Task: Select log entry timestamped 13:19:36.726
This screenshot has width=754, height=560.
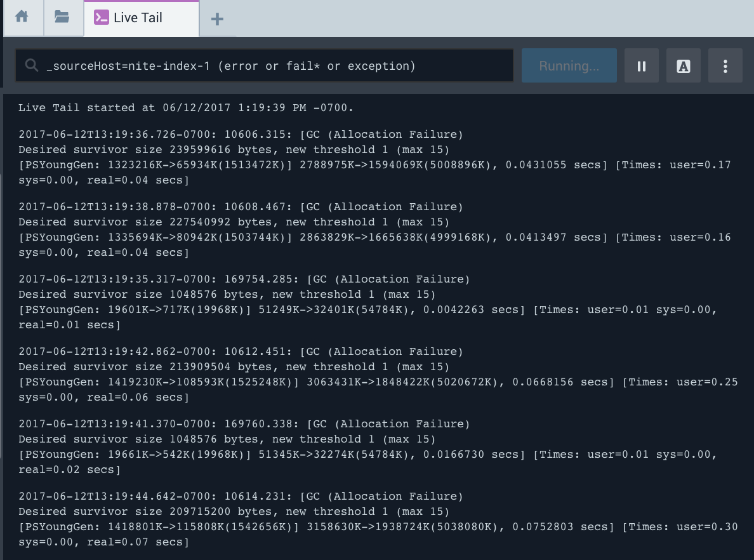Action: pos(241,135)
